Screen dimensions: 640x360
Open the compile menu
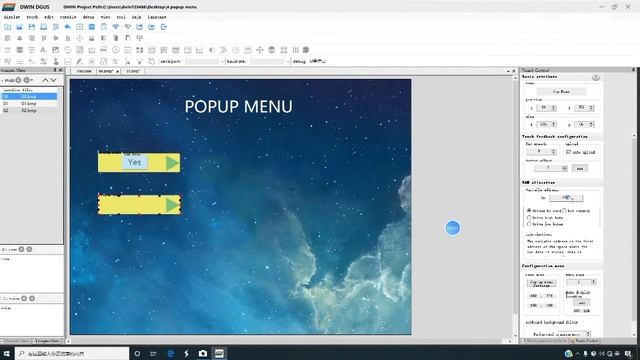pos(68,17)
